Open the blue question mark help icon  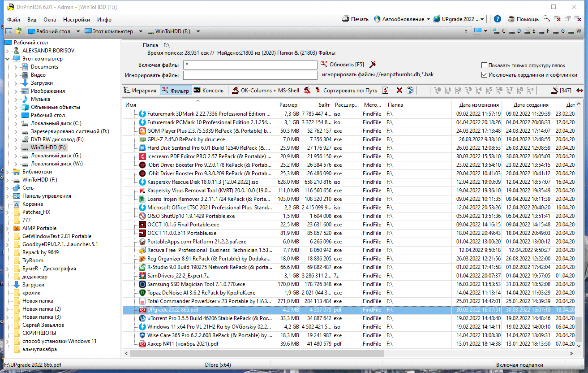(498, 19)
